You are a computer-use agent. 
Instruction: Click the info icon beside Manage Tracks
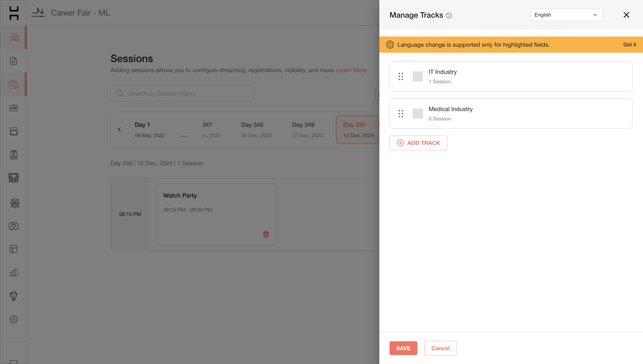449,16
